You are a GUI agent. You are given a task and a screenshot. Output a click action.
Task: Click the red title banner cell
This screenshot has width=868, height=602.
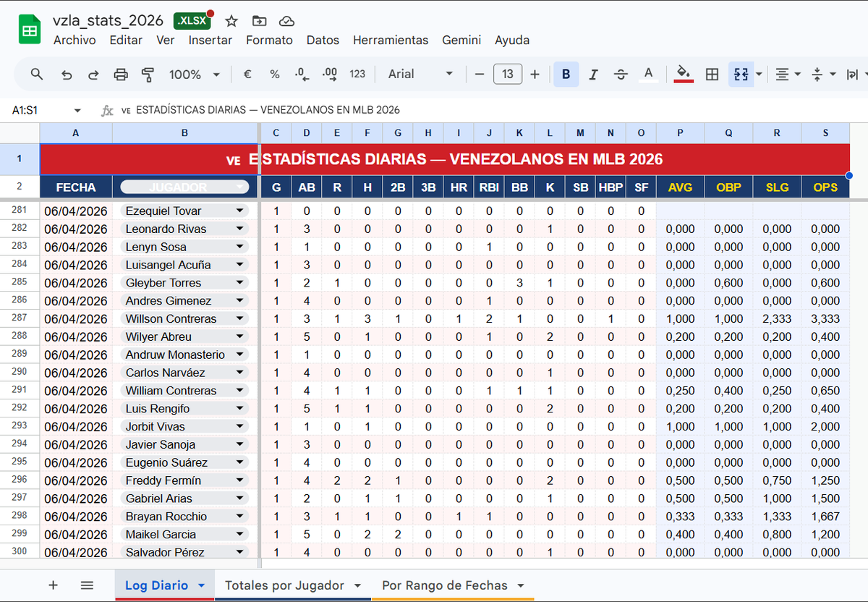pos(445,158)
